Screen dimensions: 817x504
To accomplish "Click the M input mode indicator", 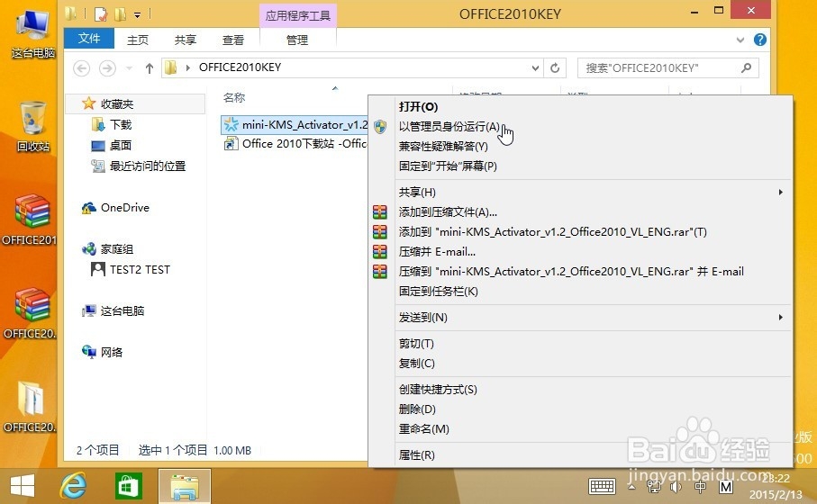I will tap(725, 487).
